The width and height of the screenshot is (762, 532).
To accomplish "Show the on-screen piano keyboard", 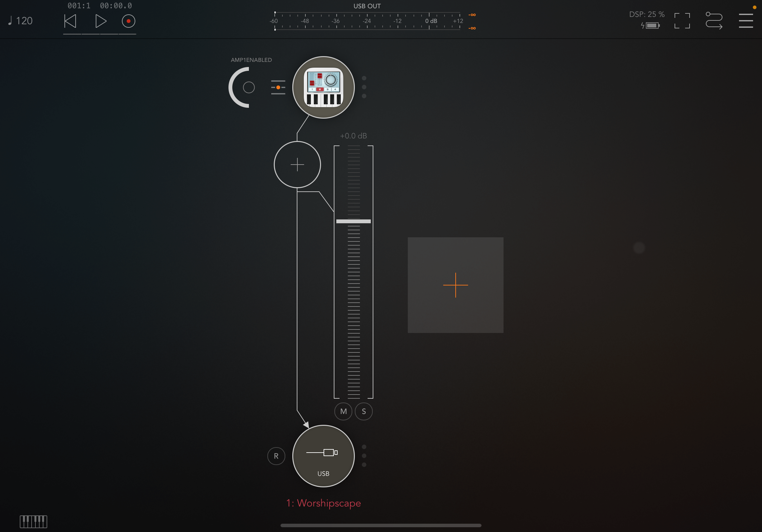I will click(34, 522).
